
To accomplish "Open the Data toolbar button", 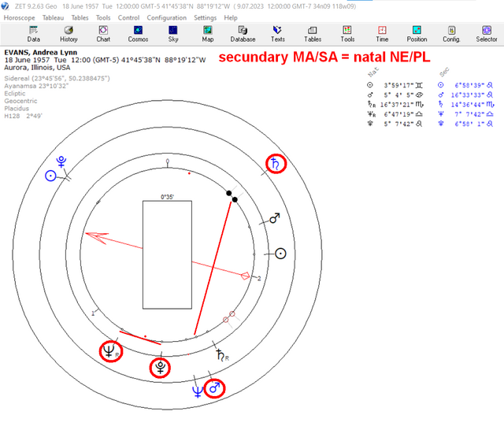I will [x=33, y=34].
